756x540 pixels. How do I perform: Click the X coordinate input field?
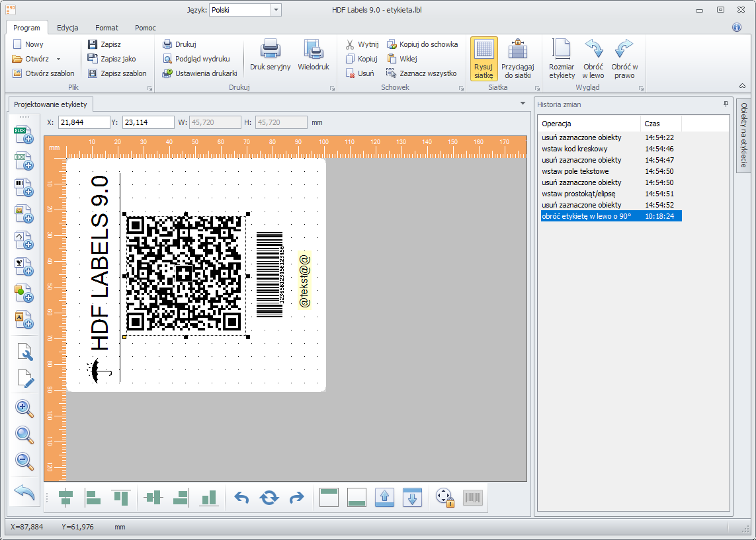84,122
